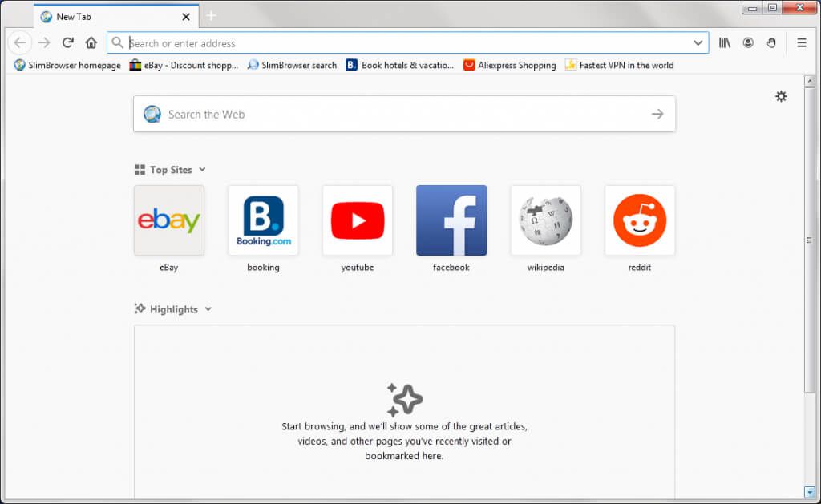Open Aliexpress Shopping bookmark

coord(510,66)
